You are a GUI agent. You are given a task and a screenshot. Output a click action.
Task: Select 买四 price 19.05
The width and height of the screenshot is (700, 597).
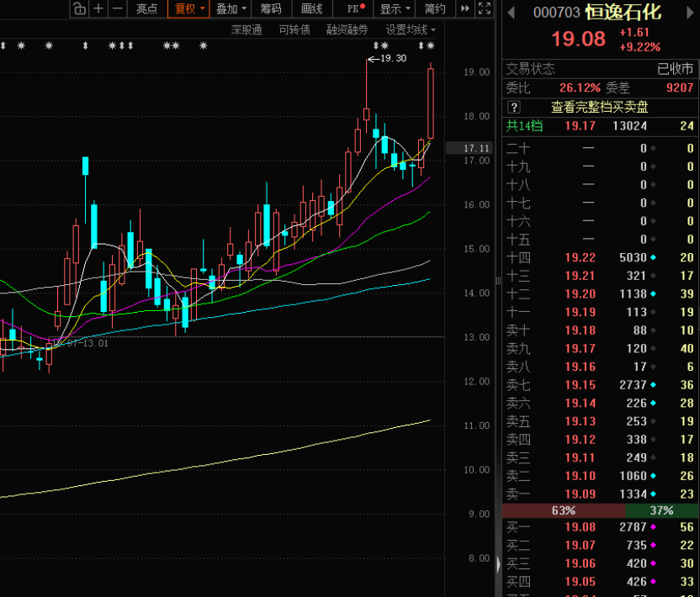[x=580, y=582]
